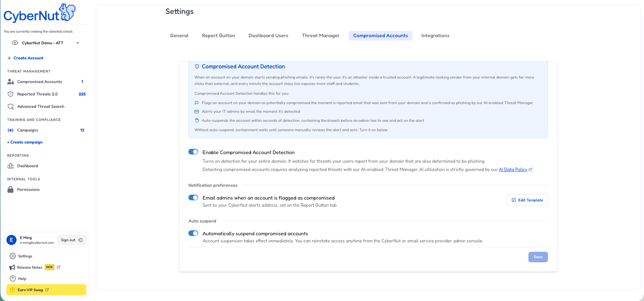This screenshot has height=301, width=644.
Task: Click the sign out arrow icon
Action: (x=80, y=240)
